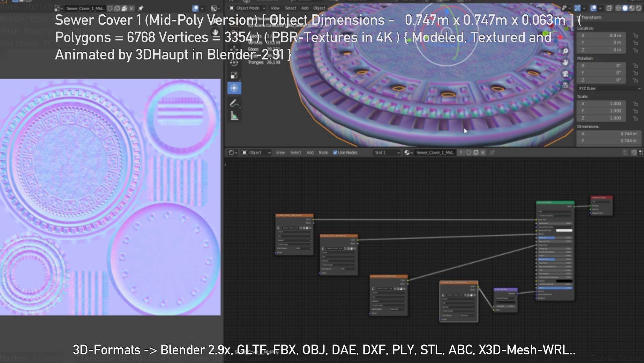This screenshot has width=644, height=363.
Task: Toggle the node editor material pin
Action: (x=492, y=153)
